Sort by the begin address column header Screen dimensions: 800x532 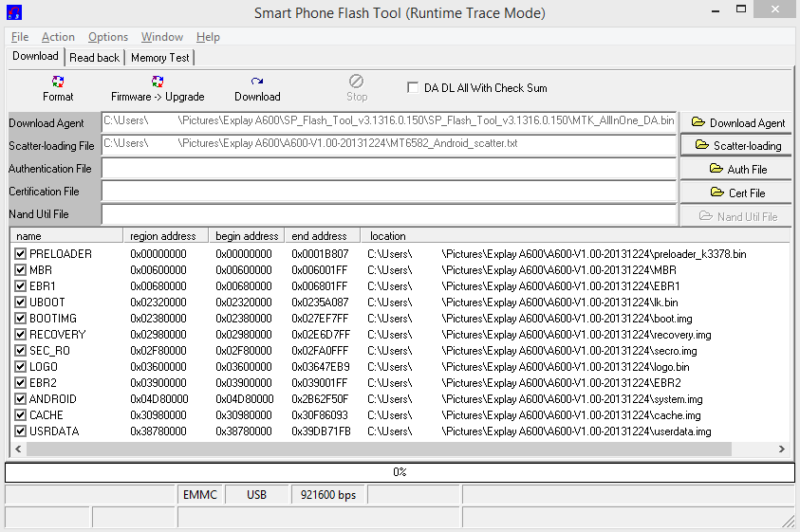tap(247, 235)
